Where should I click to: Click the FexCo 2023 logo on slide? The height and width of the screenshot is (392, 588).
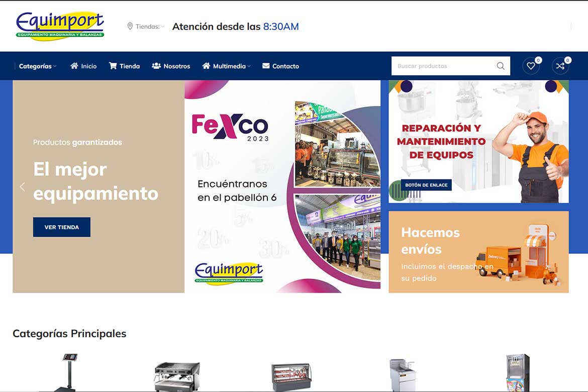tap(231, 127)
